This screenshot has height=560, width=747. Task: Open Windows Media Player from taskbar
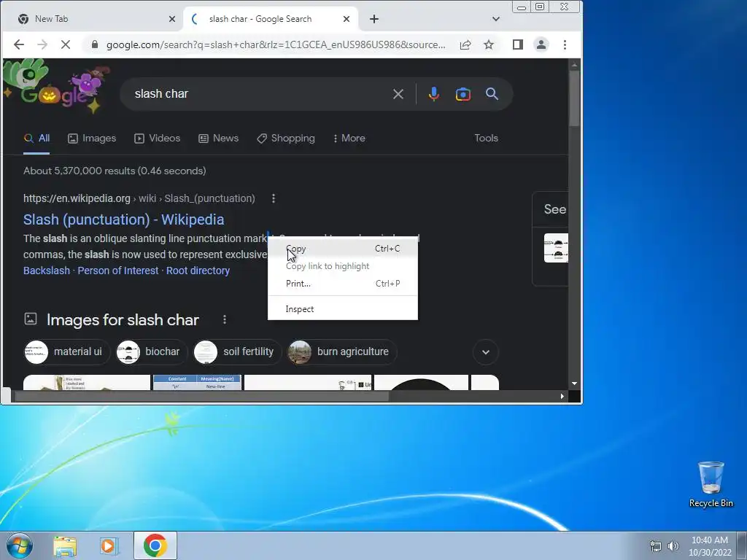(109, 545)
